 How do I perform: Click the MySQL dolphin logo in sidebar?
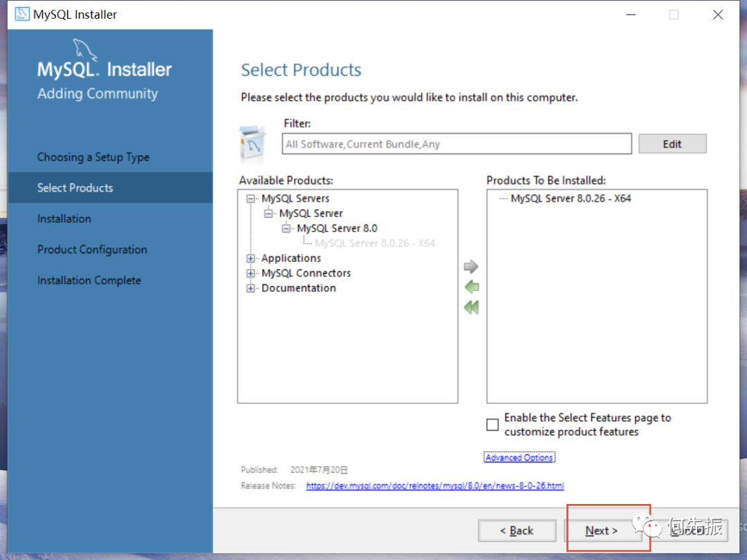(x=84, y=50)
